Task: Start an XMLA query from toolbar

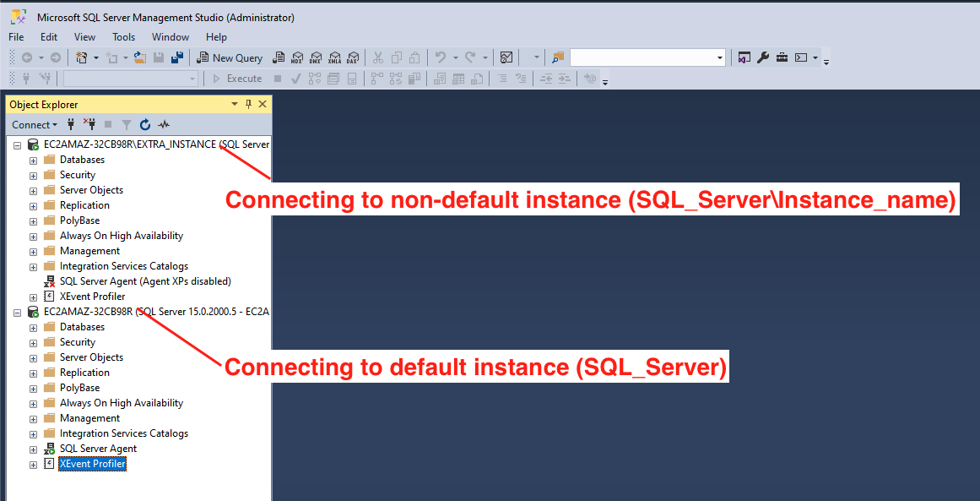Action: pyautogui.click(x=334, y=57)
